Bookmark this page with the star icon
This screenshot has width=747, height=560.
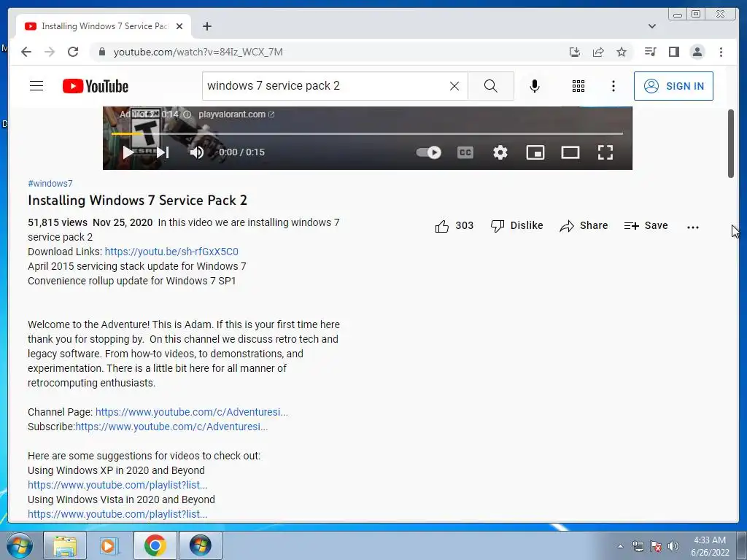coord(622,52)
